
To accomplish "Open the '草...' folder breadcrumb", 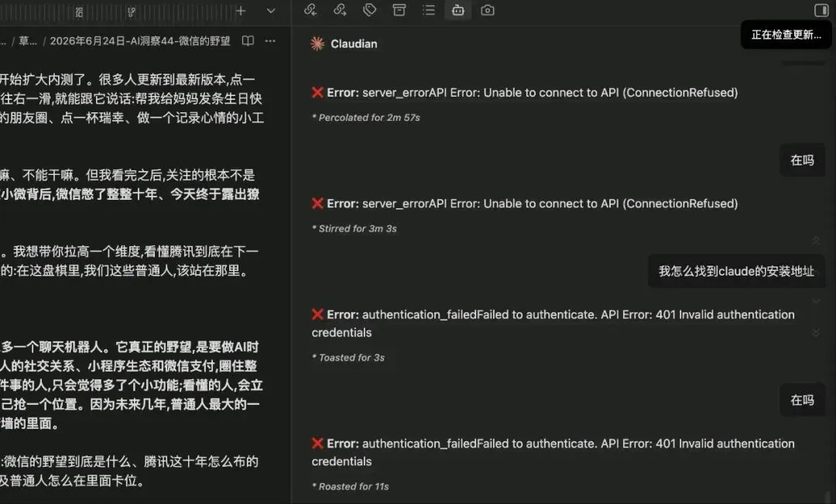I will pyautogui.click(x=28, y=41).
